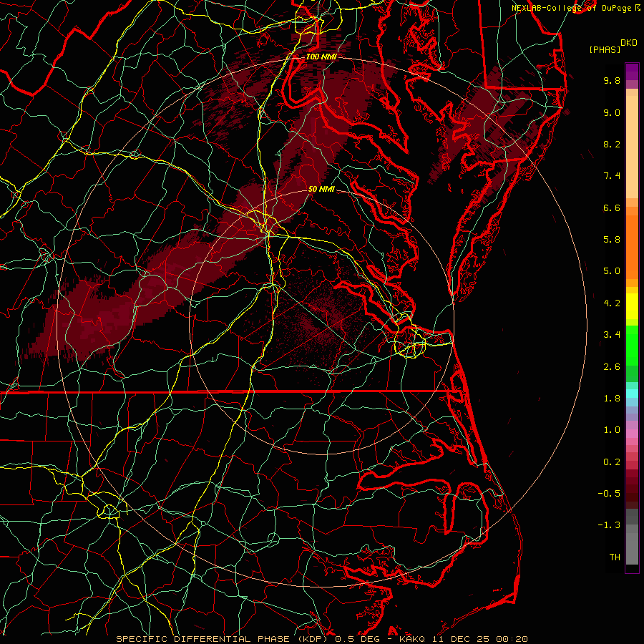Pick the bright orange segment of the color bar
Screen dimensions: 644x644
[632, 246]
